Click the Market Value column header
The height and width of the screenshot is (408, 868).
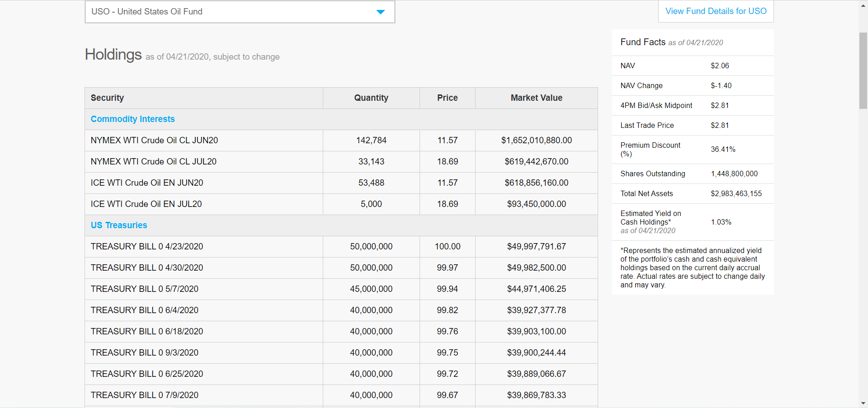click(x=537, y=98)
